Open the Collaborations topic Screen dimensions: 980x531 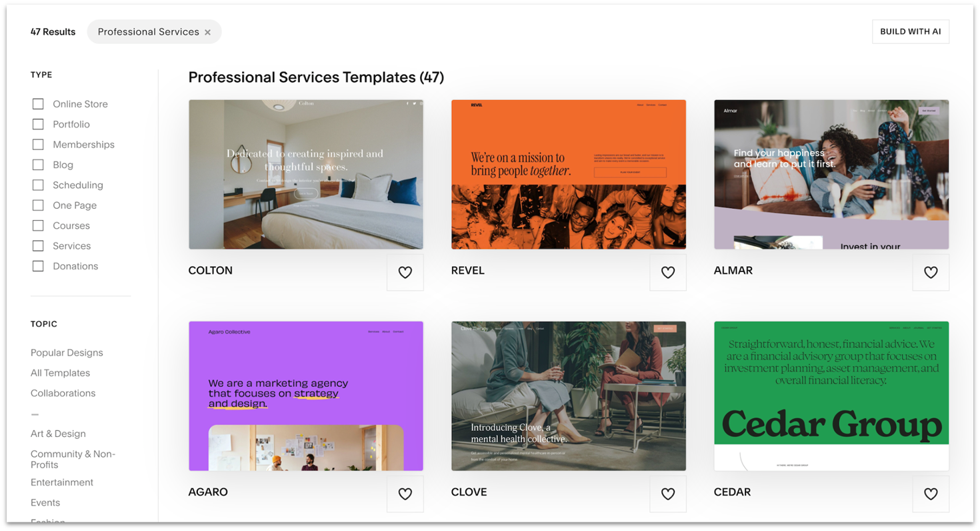(x=63, y=393)
